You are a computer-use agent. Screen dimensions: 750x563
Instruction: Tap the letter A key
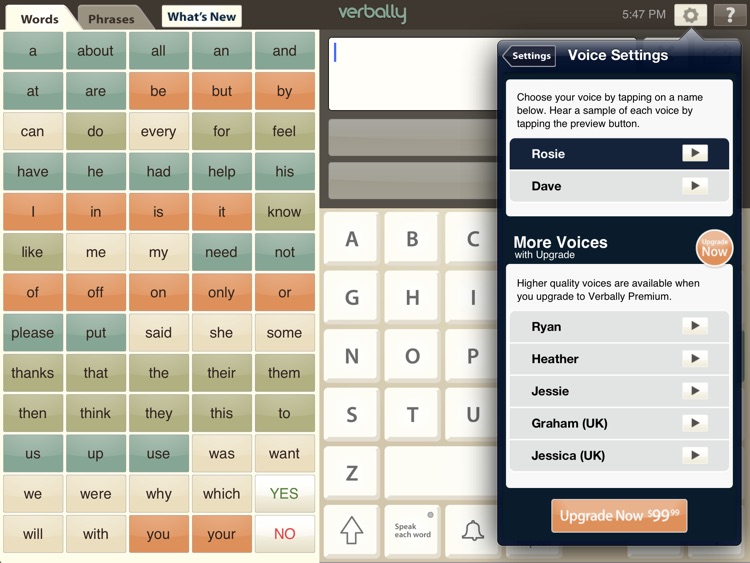(x=352, y=239)
